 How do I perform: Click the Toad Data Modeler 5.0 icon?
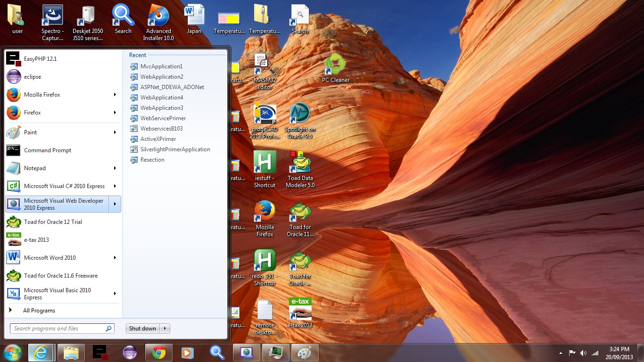tap(300, 170)
